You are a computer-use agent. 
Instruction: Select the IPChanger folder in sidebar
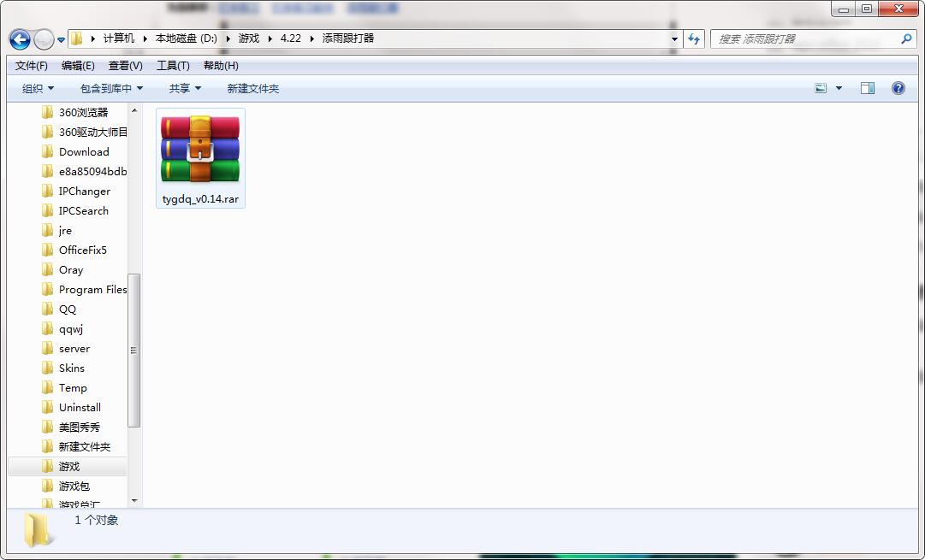tap(84, 191)
